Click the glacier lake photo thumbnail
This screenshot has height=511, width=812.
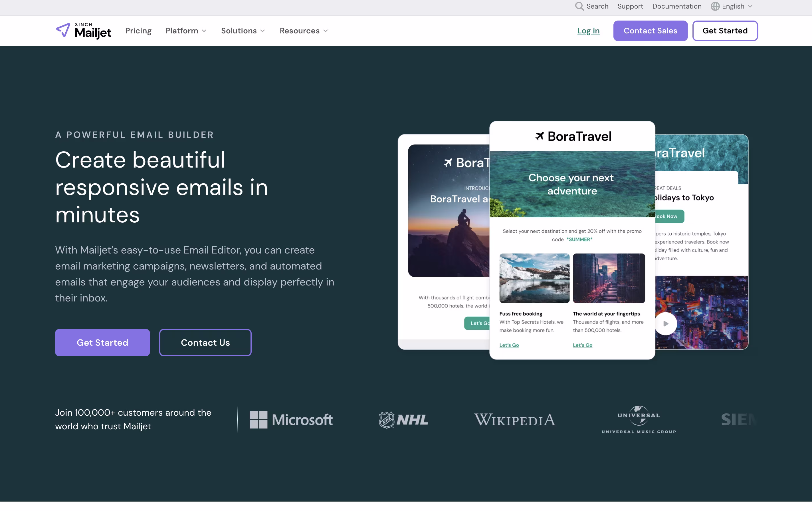(534, 278)
